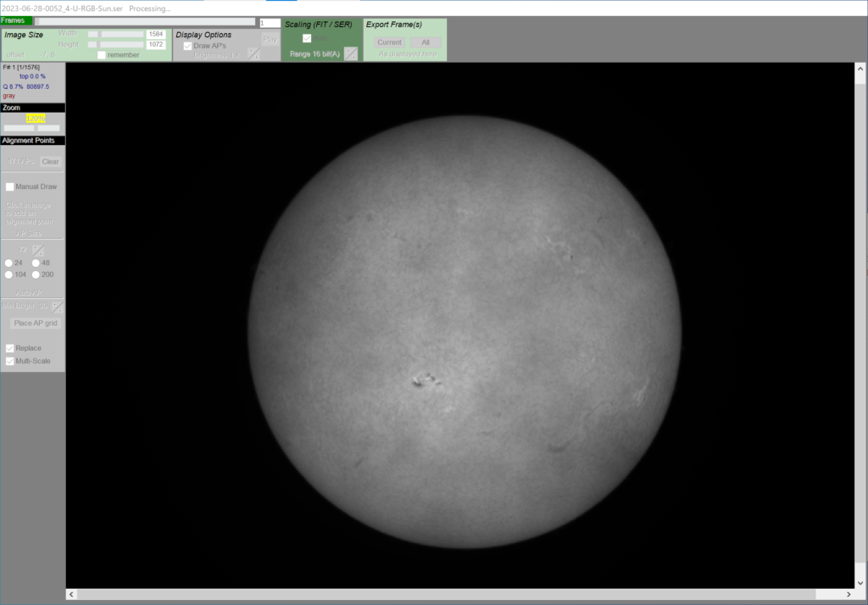Click the Place AP grid button
868x605 pixels.
(36, 323)
